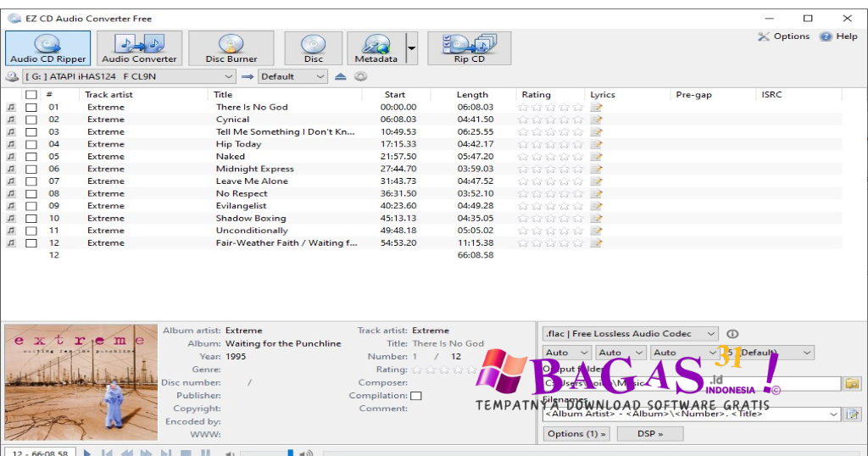868x456 pixels.
Task: Open the DSP settings button
Action: click(650, 434)
